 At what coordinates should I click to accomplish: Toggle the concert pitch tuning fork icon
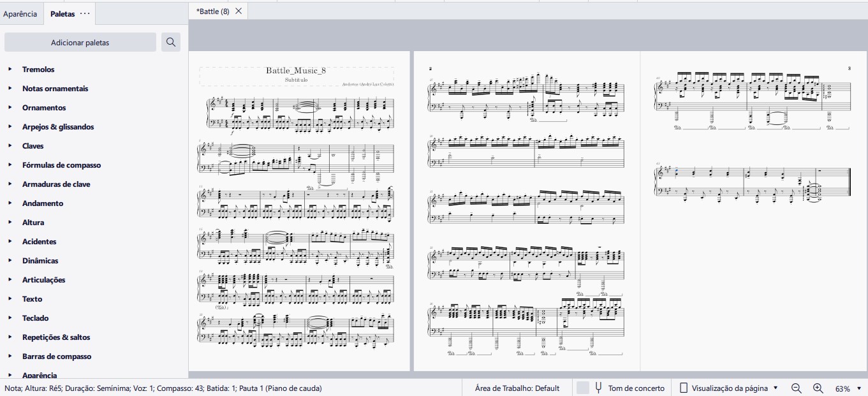point(598,388)
